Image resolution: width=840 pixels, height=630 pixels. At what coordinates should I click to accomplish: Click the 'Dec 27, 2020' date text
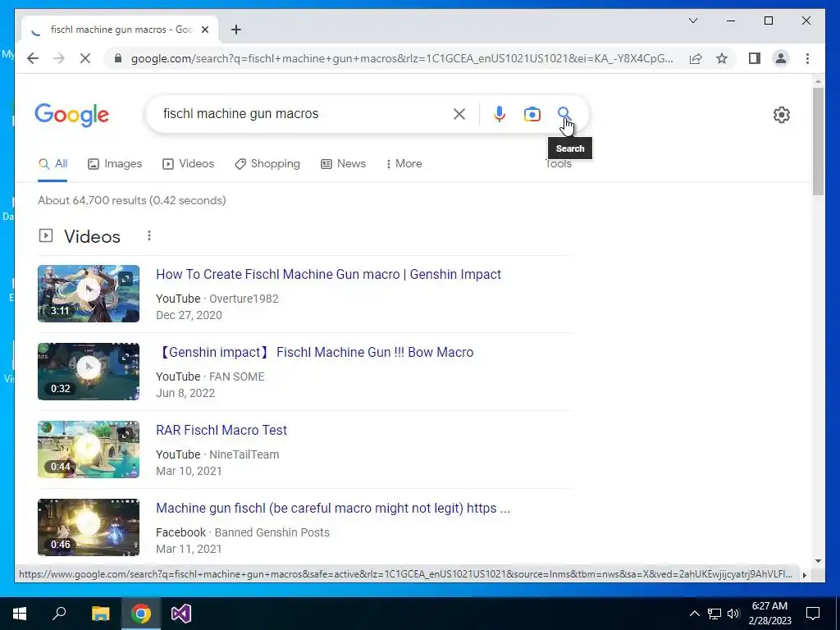click(x=189, y=315)
